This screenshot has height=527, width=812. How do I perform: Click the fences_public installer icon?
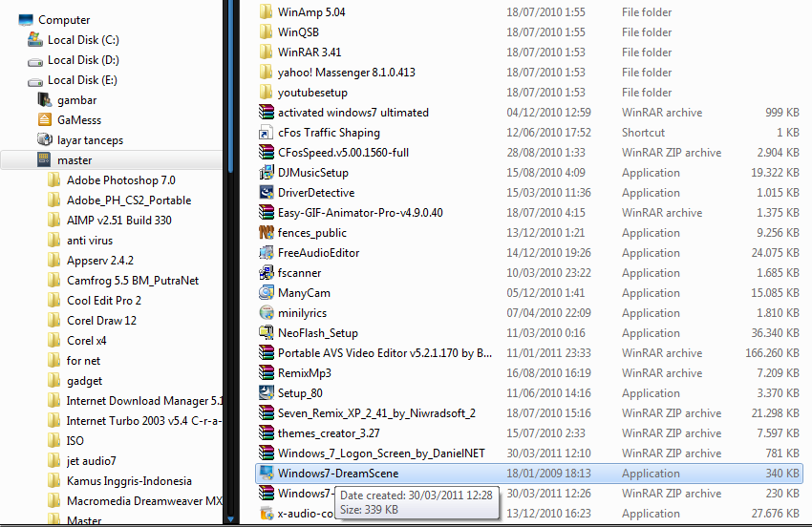coord(267,233)
